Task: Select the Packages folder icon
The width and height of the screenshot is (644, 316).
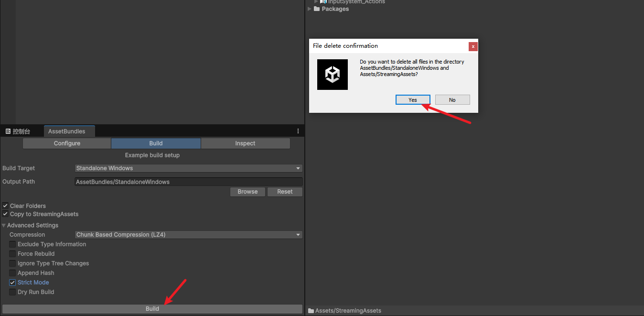Action: tap(316, 9)
